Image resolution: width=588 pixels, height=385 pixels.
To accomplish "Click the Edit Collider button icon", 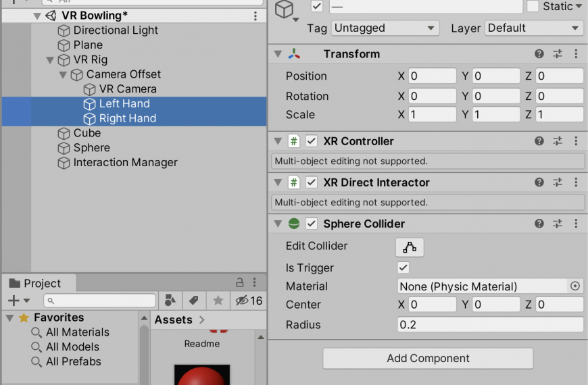I will tap(410, 247).
